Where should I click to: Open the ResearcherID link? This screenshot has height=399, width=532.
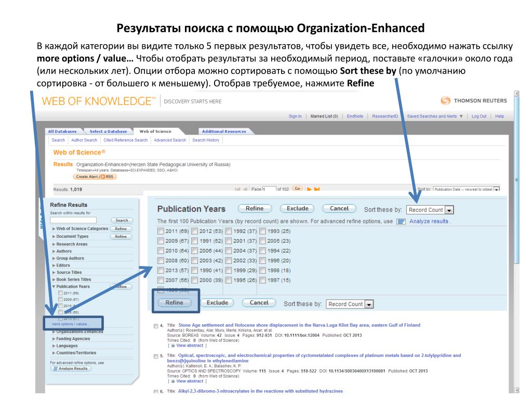pyautogui.click(x=385, y=116)
